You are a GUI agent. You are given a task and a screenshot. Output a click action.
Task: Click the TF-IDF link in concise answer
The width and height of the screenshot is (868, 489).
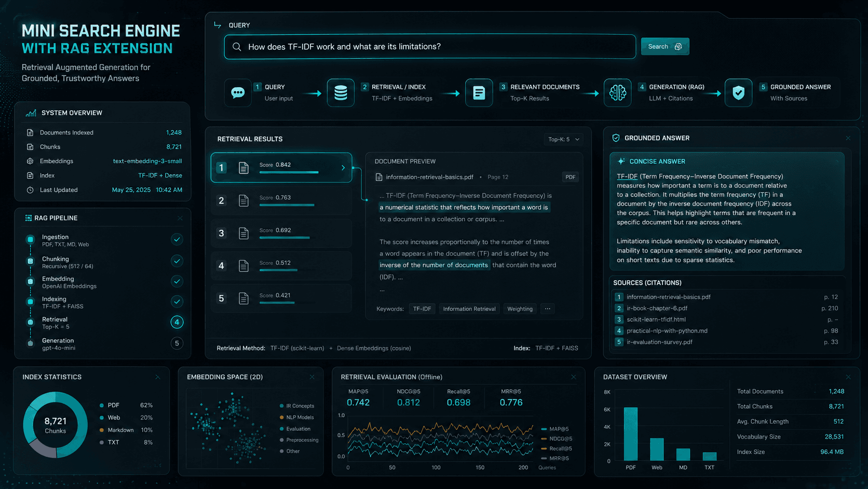(x=627, y=177)
